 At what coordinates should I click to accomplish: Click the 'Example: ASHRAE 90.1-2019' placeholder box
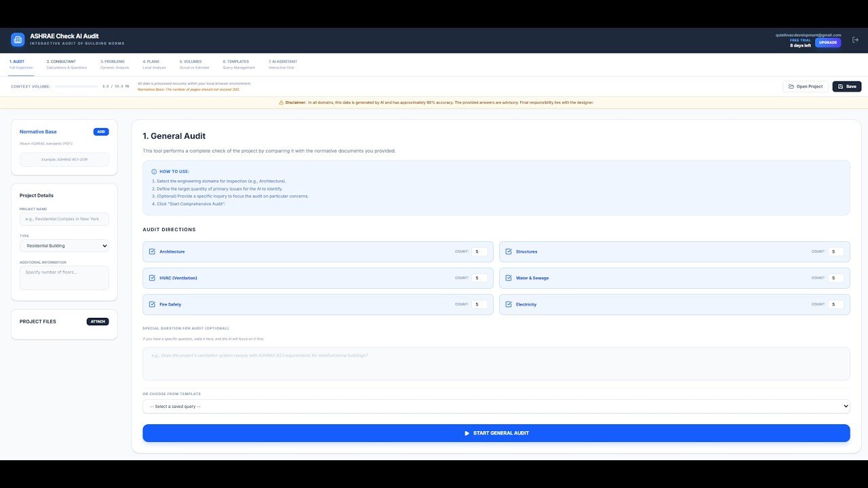point(64,159)
